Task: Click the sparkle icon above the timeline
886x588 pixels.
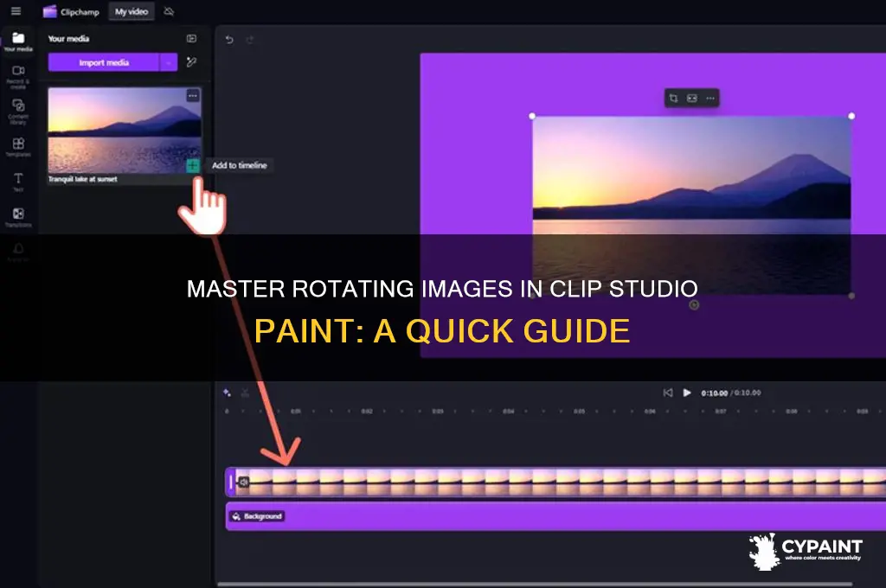Action: [x=227, y=393]
